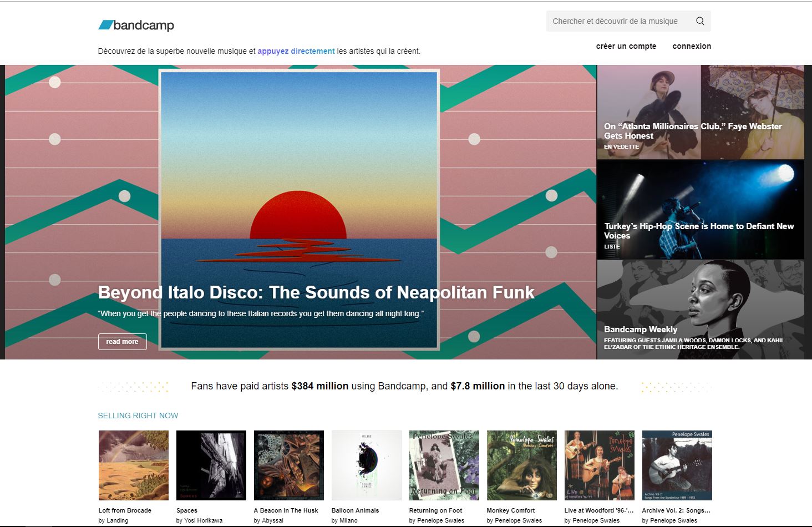The image size is (812, 527).
Task: Click the EN VEDETTE label
Action: [621, 146]
